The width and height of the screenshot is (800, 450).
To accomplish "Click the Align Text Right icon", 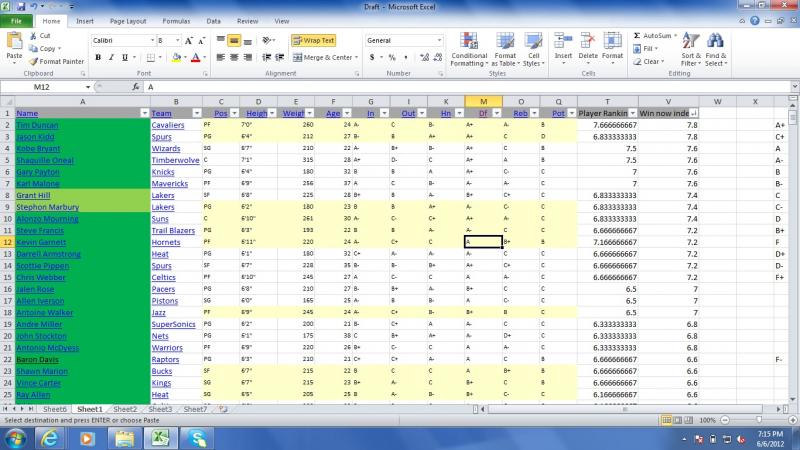I will [x=247, y=58].
